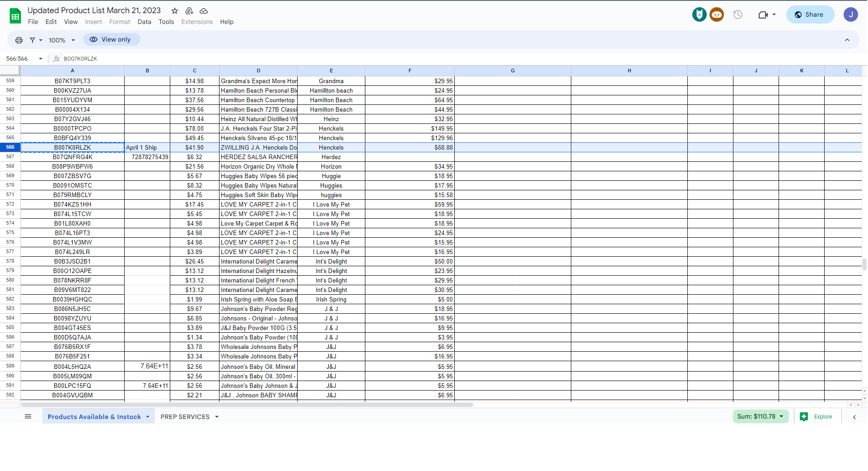Click the select-all corner box

tap(10, 71)
